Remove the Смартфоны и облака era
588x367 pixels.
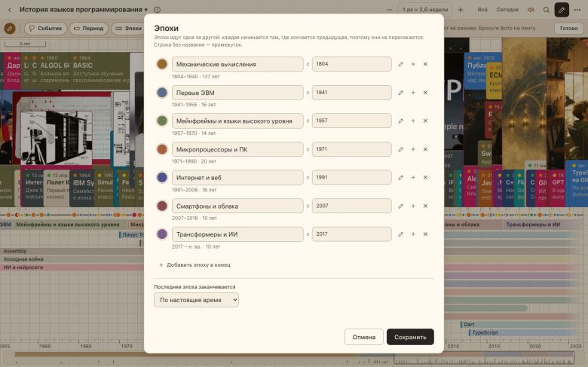pyautogui.click(x=425, y=206)
